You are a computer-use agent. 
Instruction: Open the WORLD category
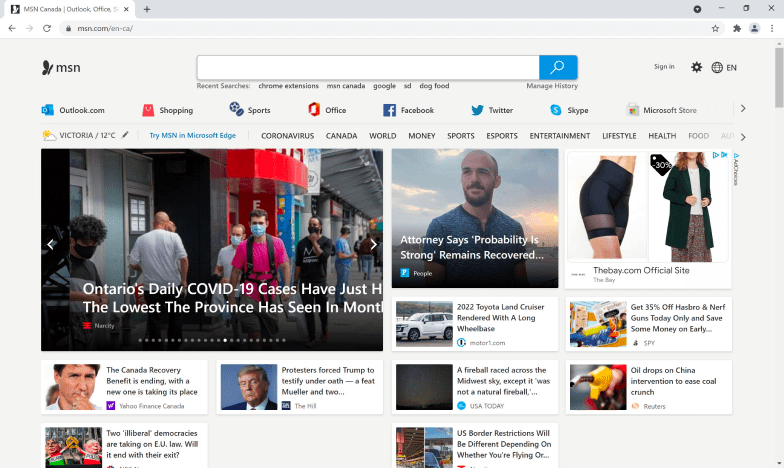382,136
